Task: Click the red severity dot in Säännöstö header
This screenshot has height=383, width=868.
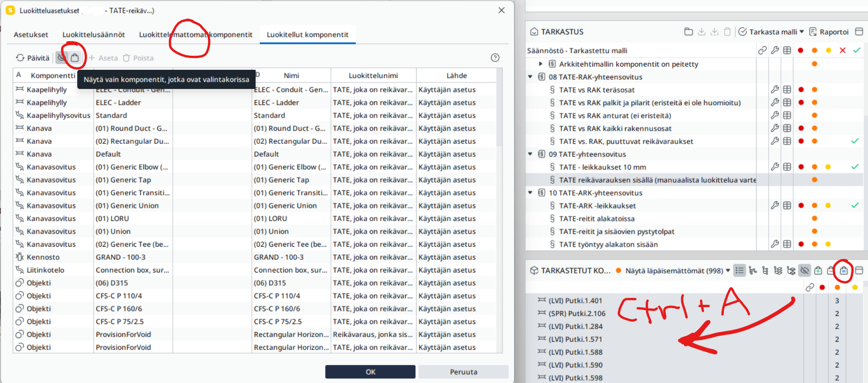Action: click(801, 51)
